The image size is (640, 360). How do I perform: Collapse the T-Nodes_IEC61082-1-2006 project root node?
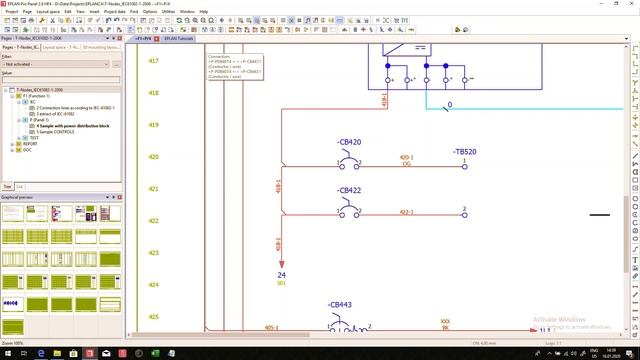tap(6, 90)
